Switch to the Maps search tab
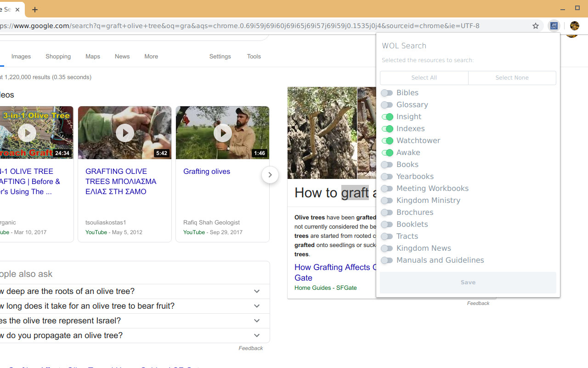 (x=93, y=57)
